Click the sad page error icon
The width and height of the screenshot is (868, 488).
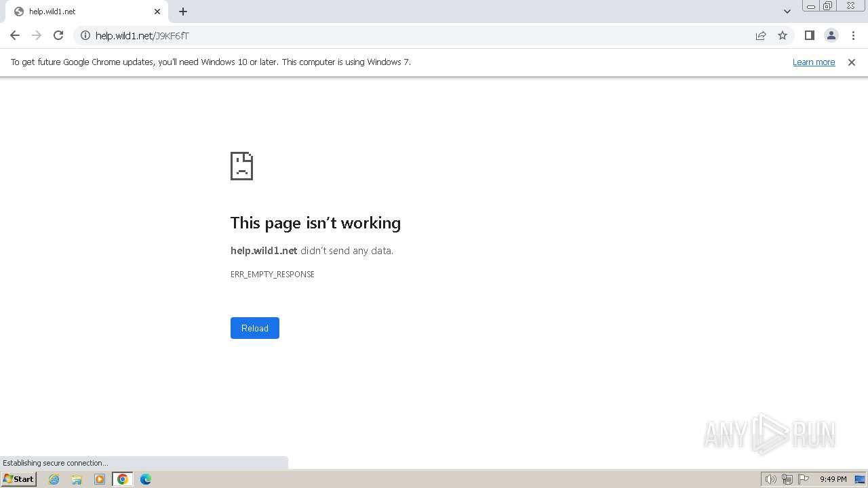point(242,166)
